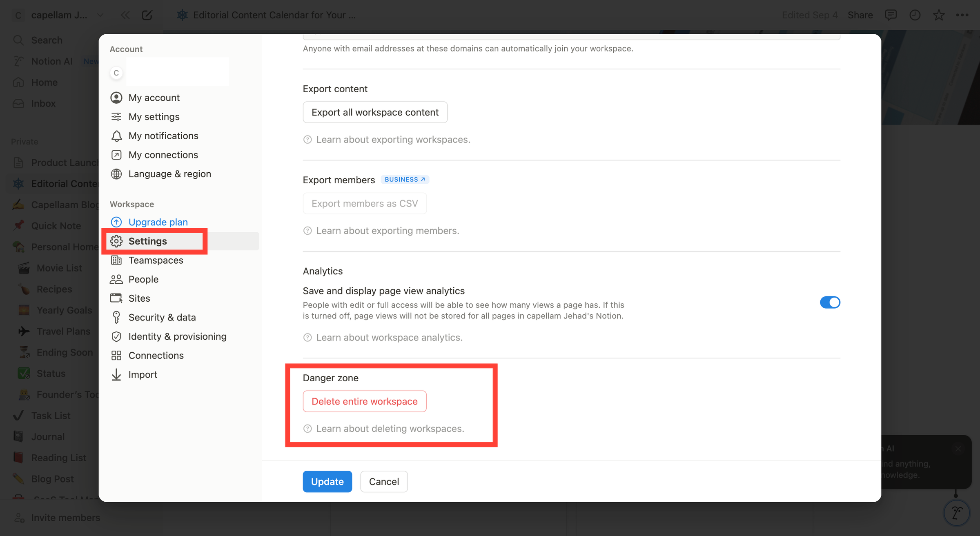Click the Cancel button
The width and height of the screenshot is (980, 536).
384,482
